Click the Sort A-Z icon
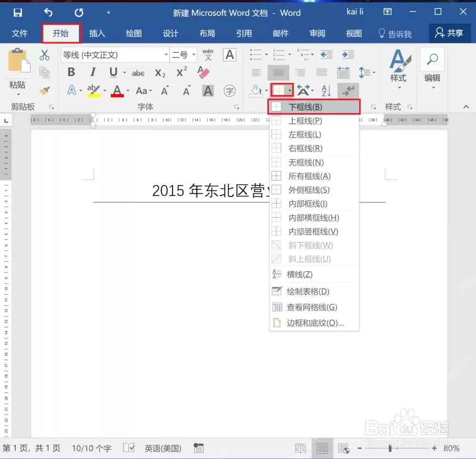Image resolution: width=476 pixels, height=459 pixels. (x=326, y=90)
